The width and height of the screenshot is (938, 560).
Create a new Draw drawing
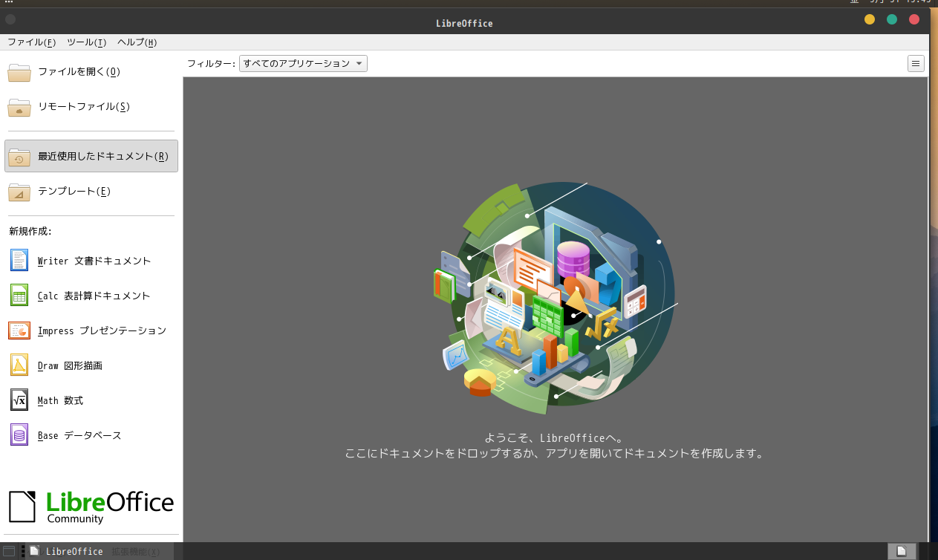tap(91, 365)
